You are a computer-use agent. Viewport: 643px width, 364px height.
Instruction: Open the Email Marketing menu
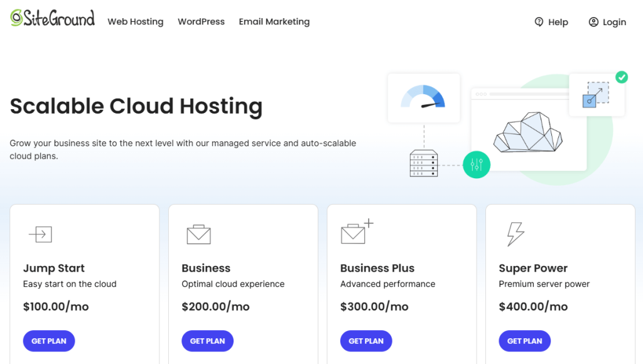coord(274,22)
